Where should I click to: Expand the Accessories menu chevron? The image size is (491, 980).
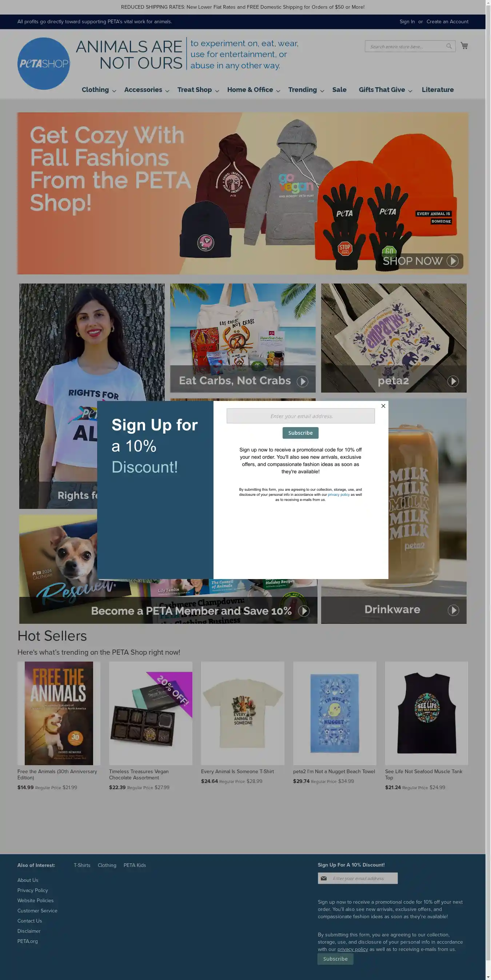click(167, 91)
